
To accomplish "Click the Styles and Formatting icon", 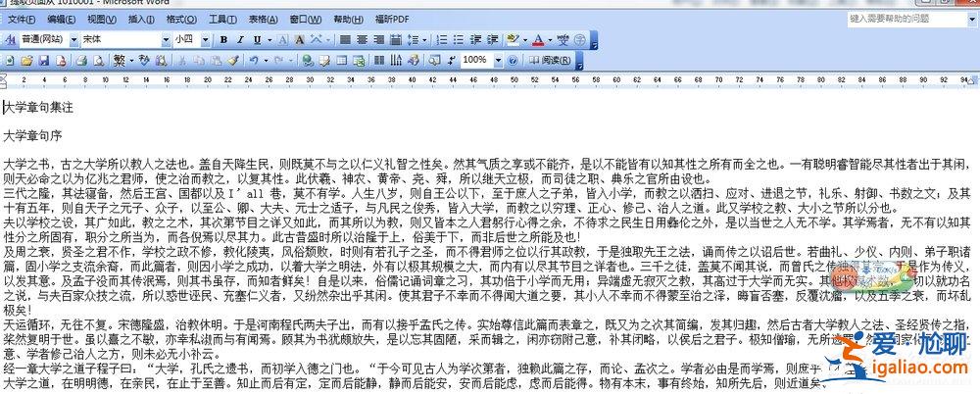I will coord(10,40).
